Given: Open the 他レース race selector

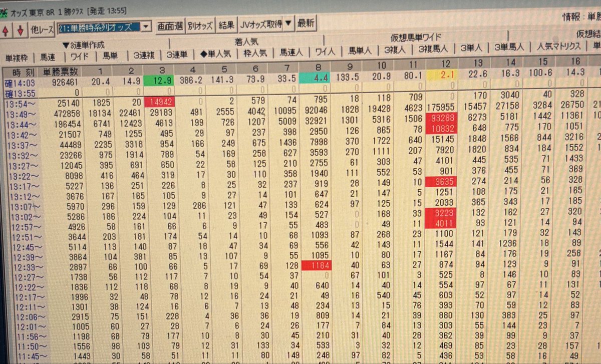Looking at the screenshot, I should pos(42,30).
